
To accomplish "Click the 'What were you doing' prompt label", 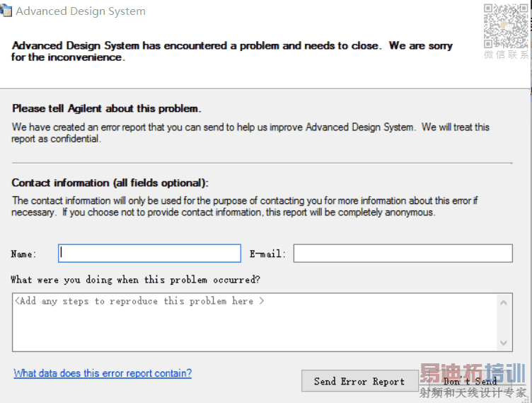I will click(x=136, y=280).
